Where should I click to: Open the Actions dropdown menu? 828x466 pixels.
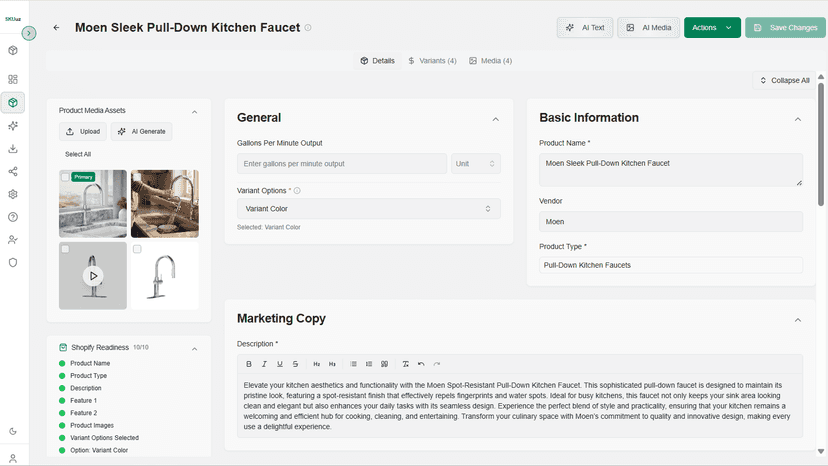712,27
